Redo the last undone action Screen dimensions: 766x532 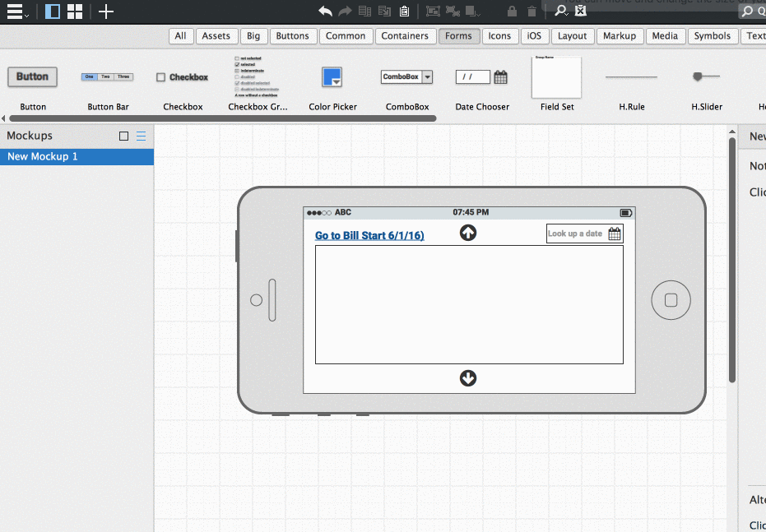pyautogui.click(x=345, y=11)
